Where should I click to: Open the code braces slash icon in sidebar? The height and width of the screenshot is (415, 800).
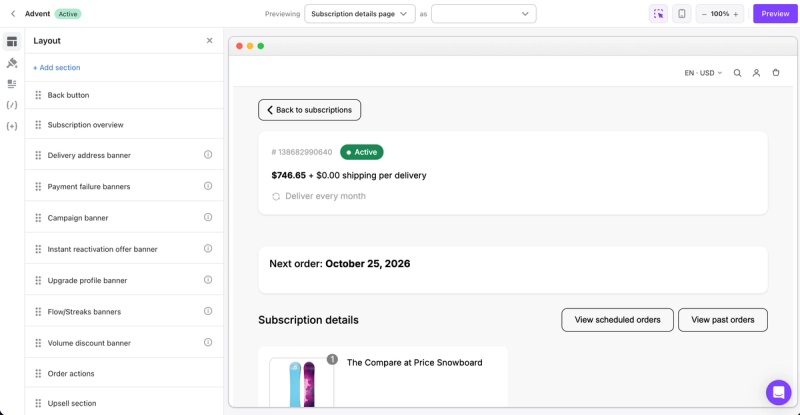pyautogui.click(x=12, y=105)
